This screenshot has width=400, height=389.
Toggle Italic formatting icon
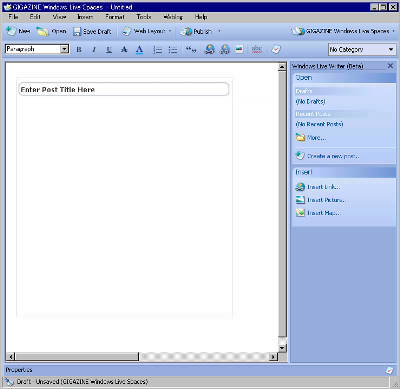tap(94, 50)
